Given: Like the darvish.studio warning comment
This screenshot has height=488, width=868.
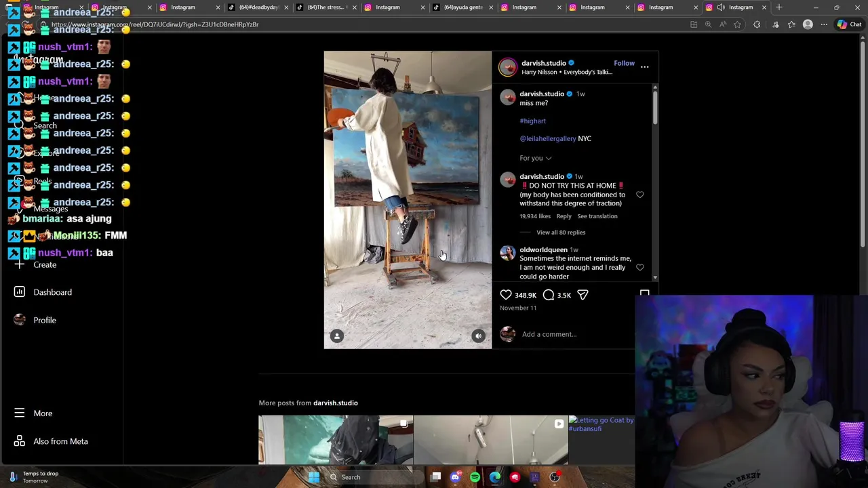Looking at the screenshot, I should click(x=639, y=195).
